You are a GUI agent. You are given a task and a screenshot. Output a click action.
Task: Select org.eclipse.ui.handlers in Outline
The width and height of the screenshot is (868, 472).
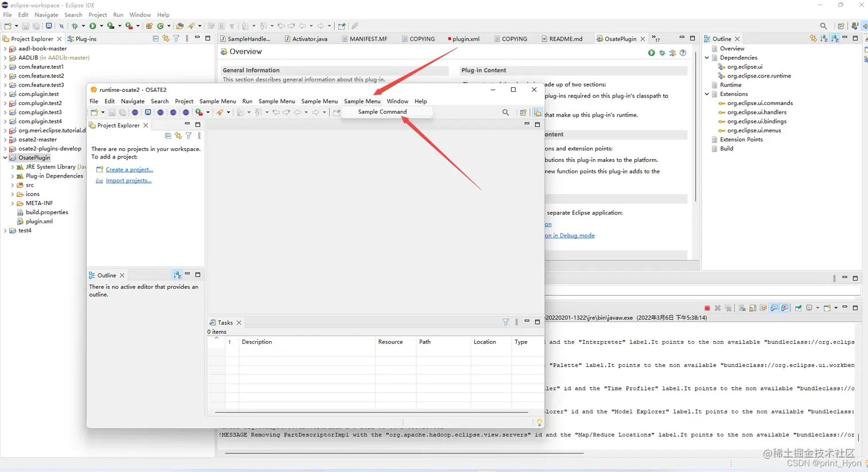click(x=757, y=113)
